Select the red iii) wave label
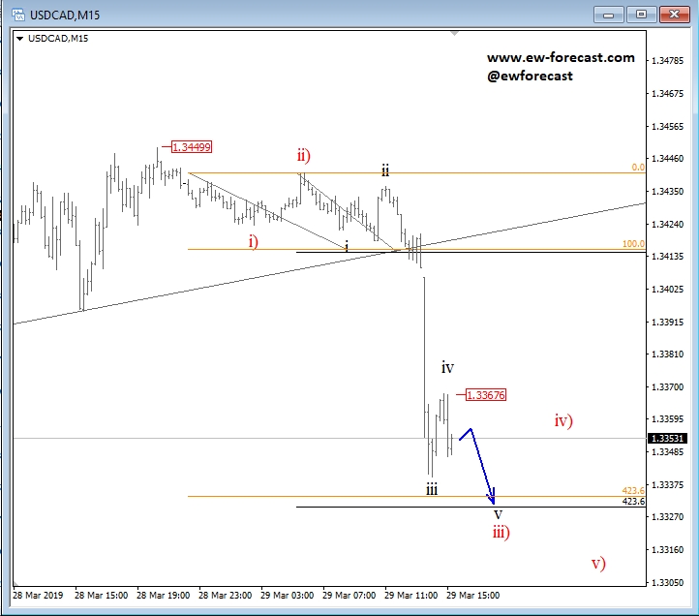This screenshot has width=699, height=616. [501, 532]
